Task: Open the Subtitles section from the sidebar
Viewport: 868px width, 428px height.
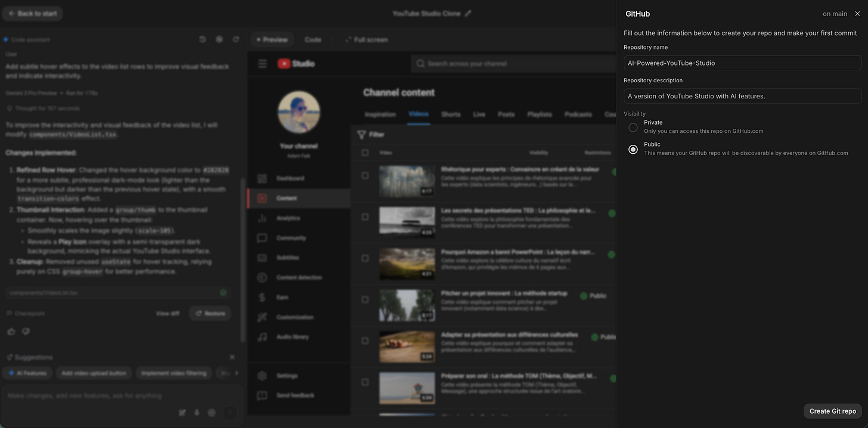Action: (x=262, y=258)
